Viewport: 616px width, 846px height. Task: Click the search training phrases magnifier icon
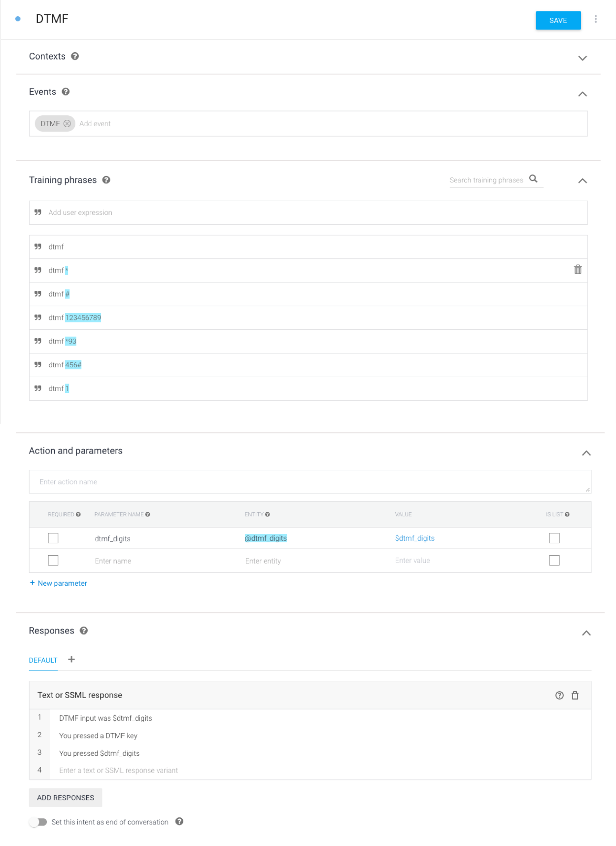533,179
